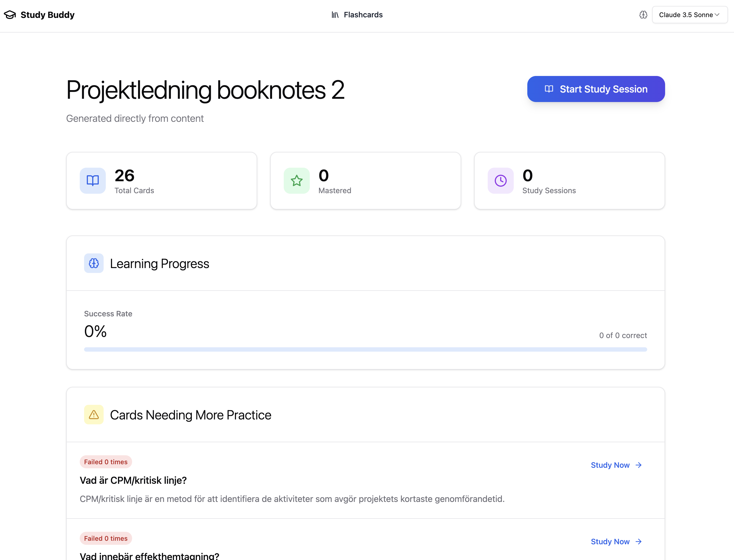The image size is (734, 560).
Task: Click the brain icon beside model selector
Action: pos(643,15)
